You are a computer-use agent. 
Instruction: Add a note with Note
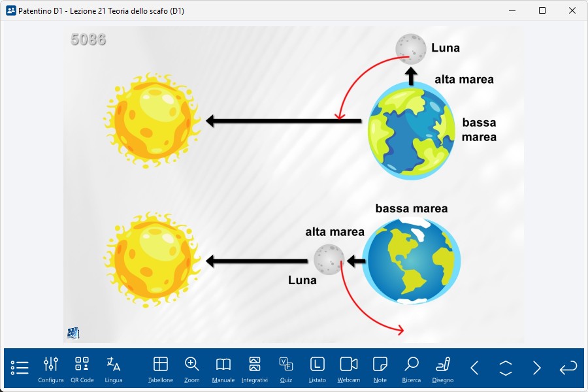click(x=380, y=368)
